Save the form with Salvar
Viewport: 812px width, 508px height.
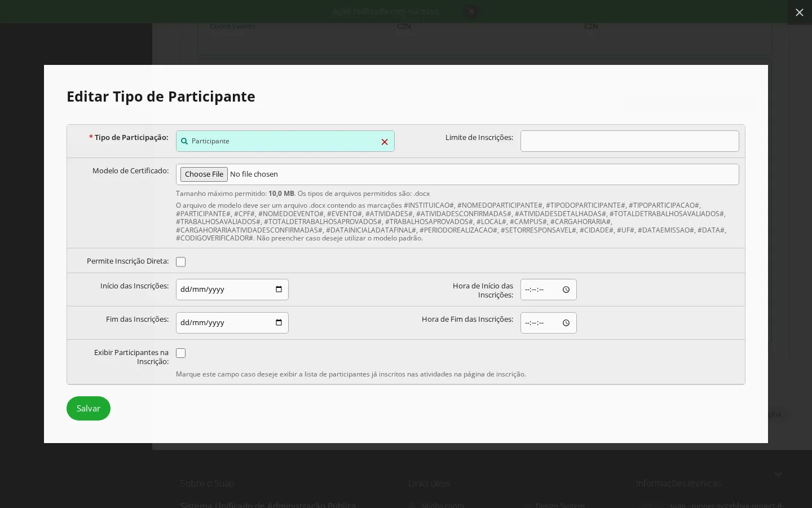click(x=89, y=409)
